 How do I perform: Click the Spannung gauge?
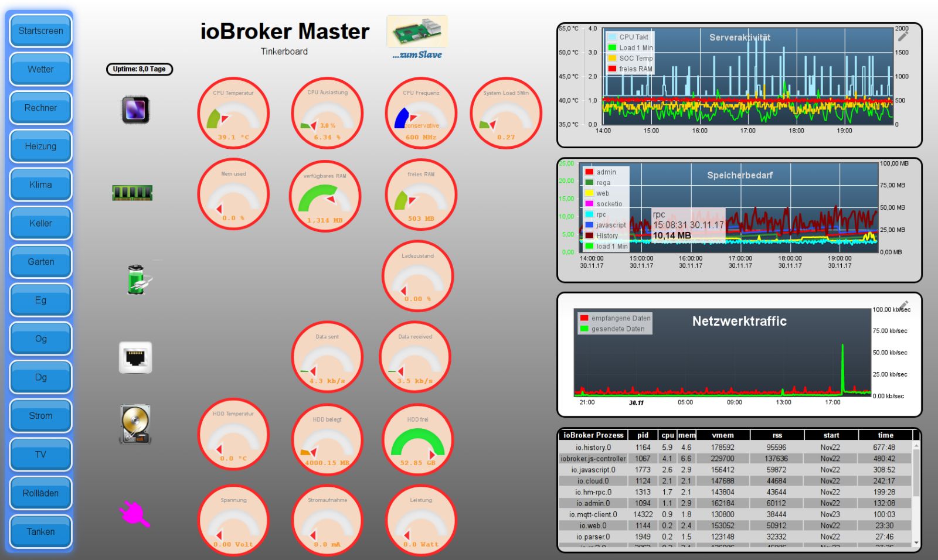pos(233,521)
